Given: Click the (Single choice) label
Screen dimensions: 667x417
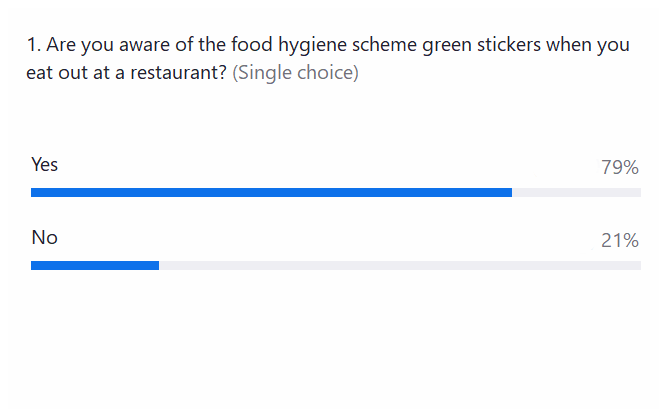Looking at the screenshot, I should coord(295,73).
